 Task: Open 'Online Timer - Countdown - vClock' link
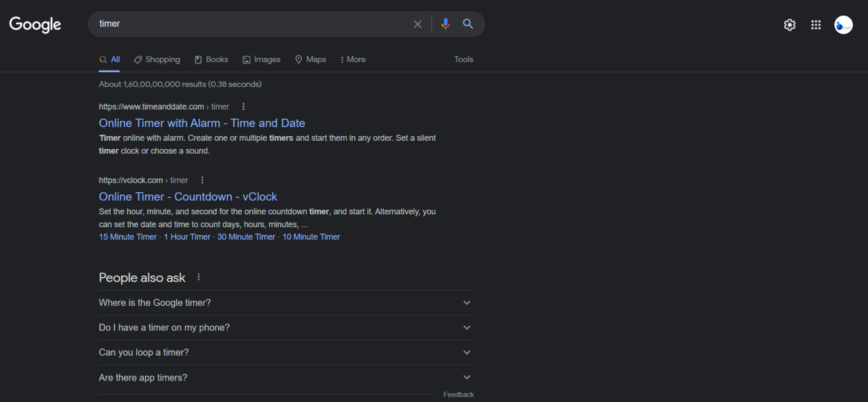point(188,196)
